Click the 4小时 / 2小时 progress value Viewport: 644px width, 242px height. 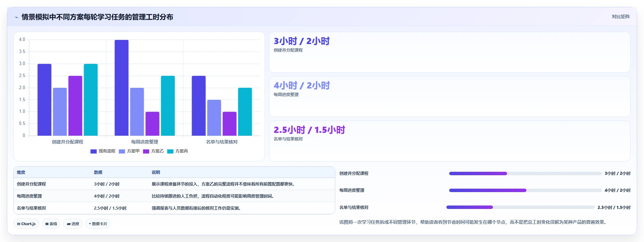coord(617,190)
